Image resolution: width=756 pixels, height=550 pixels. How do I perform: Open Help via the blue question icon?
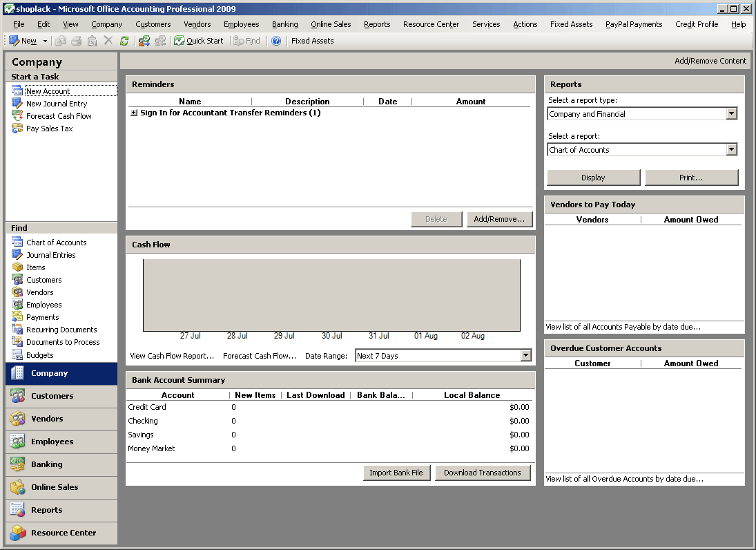pos(276,41)
